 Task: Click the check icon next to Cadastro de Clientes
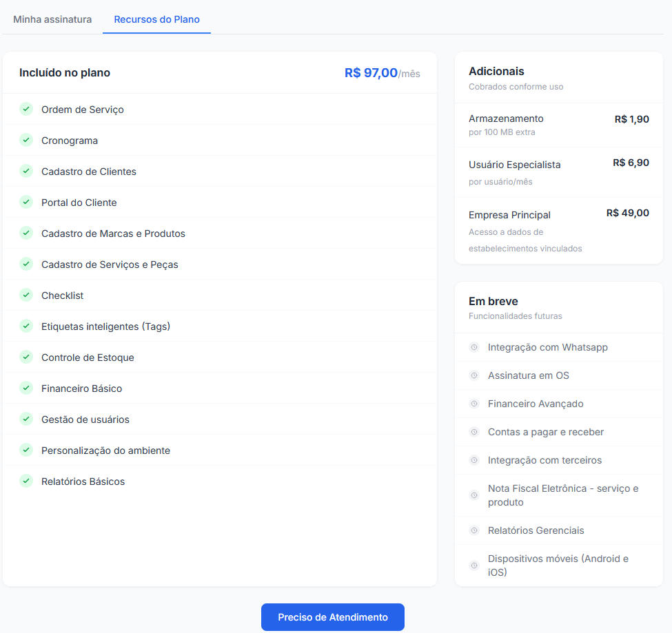[x=26, y=172]
